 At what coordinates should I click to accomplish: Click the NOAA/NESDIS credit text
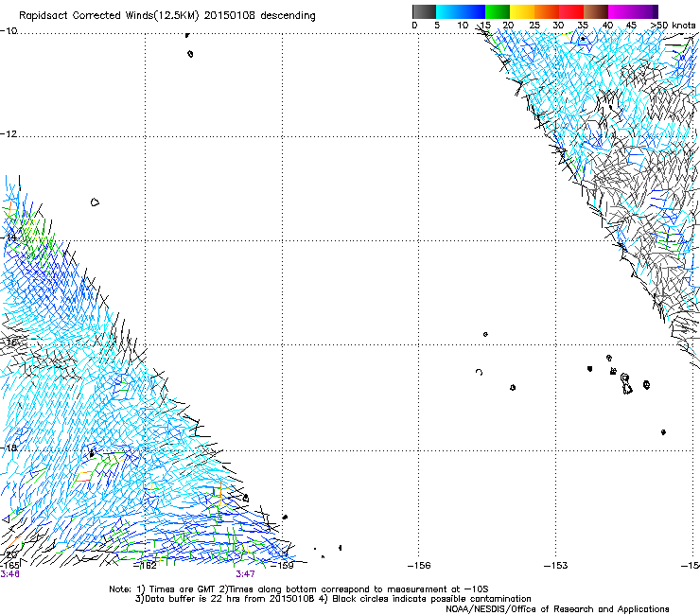(557, 609)
